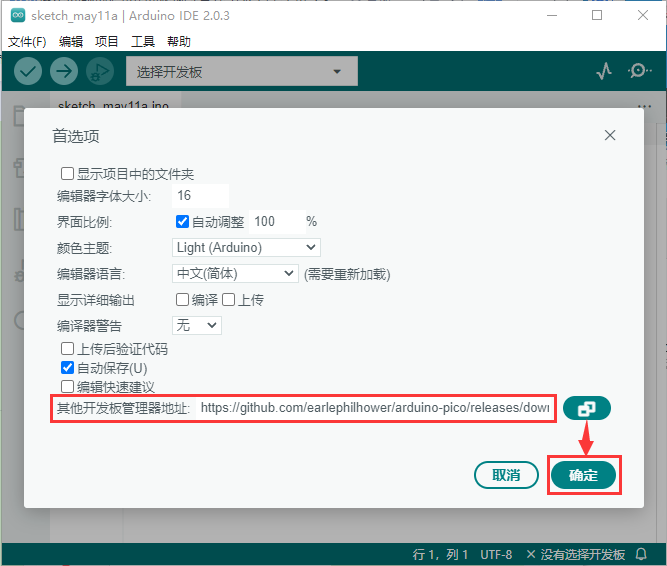Click the notification bell in status bar

pos(641,554)
